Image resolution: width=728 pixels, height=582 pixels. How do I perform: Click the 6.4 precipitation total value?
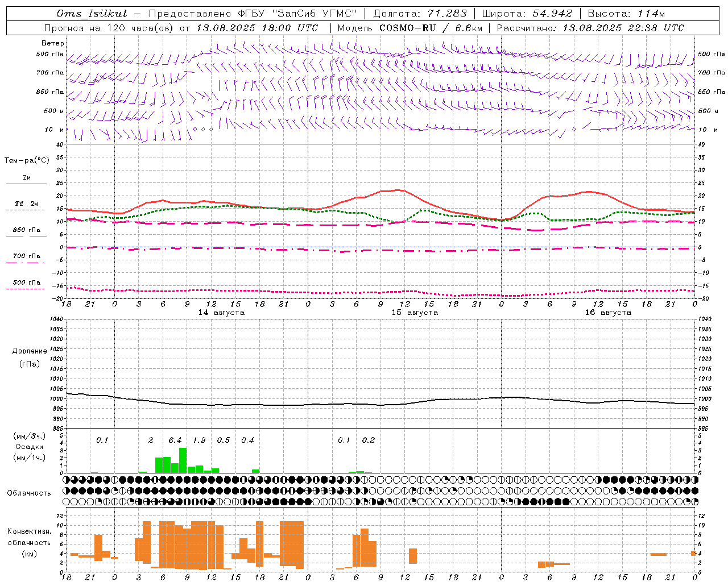pos(175,440)
